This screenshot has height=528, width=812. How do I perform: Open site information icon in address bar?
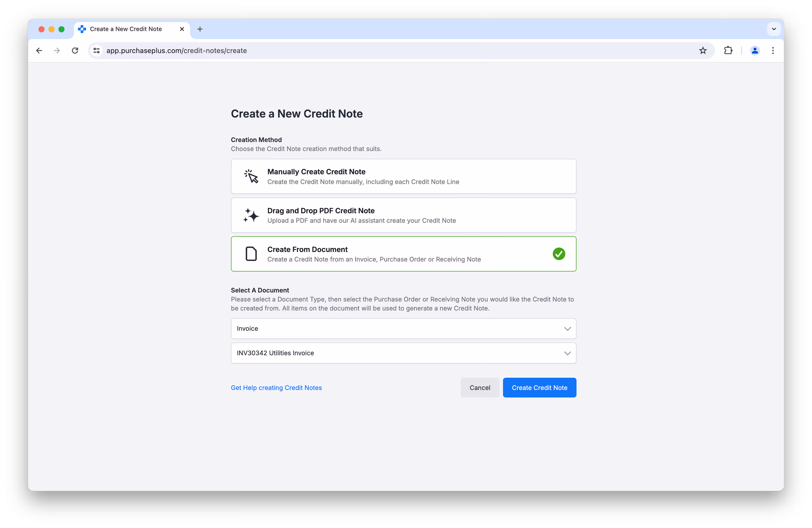tap(97, 51)
